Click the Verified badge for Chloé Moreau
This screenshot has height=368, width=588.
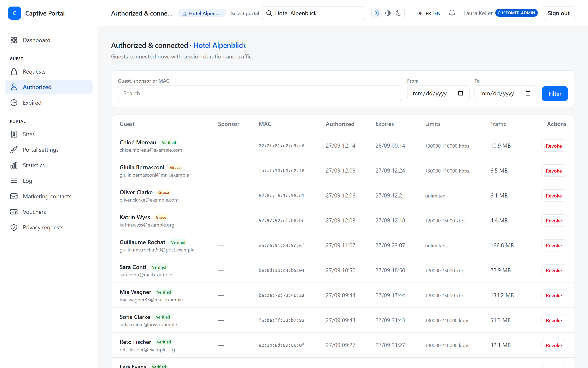(x=169, y=142)
